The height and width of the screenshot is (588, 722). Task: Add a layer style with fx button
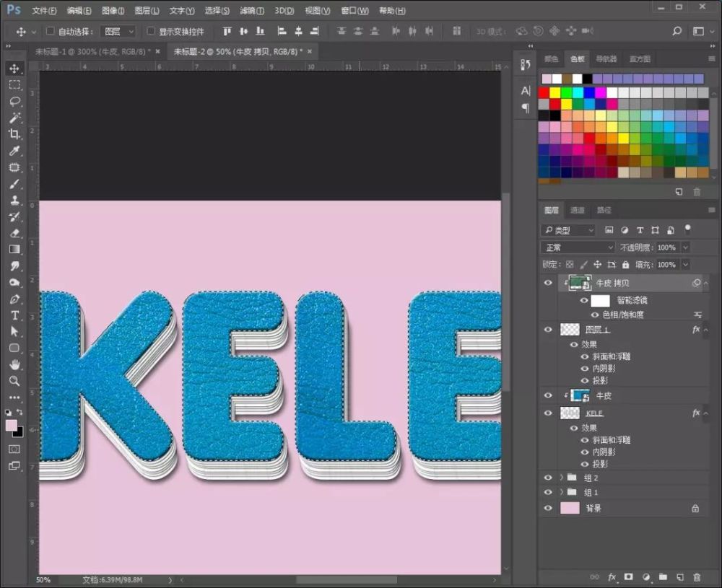click(612, 577)
